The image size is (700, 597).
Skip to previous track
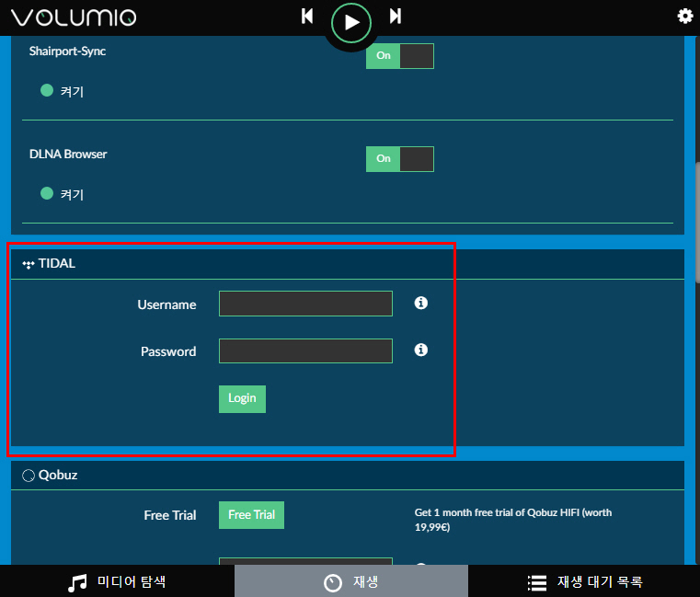(307, 16)
